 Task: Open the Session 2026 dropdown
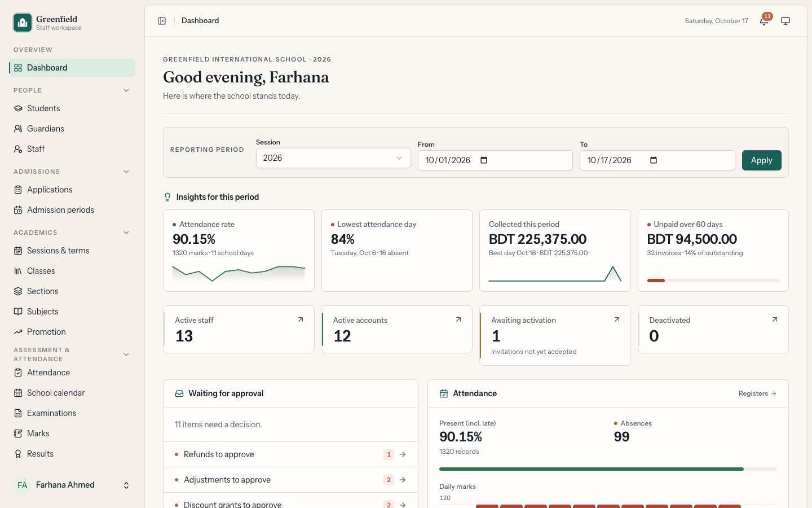333,158
